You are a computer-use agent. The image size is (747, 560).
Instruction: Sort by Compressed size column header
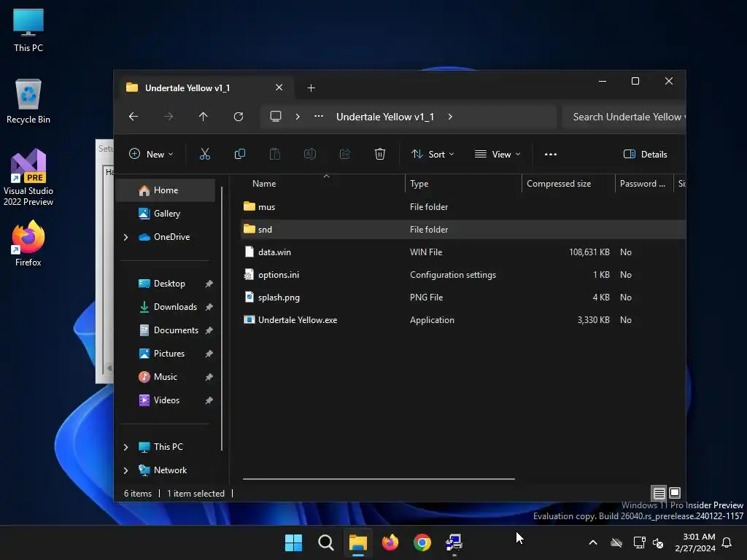(568, 184)
